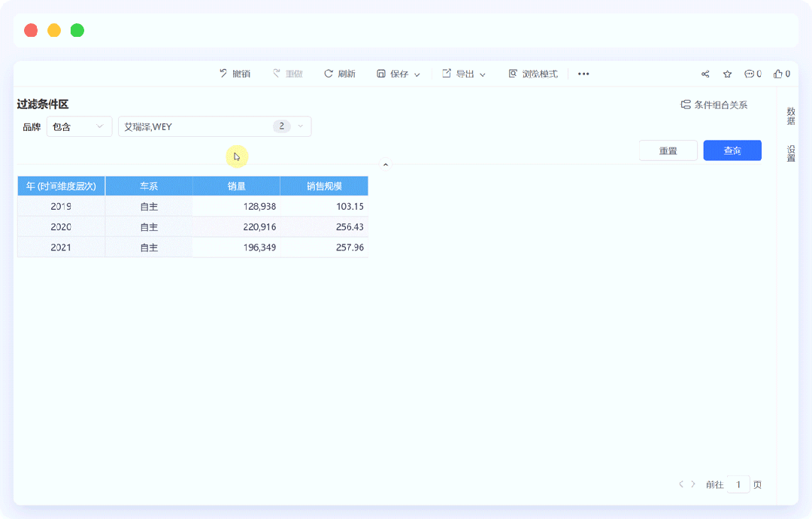Open the three-dot more options menu
The image size is (812, 519).
pyautogui.click(x=583, y=74)
